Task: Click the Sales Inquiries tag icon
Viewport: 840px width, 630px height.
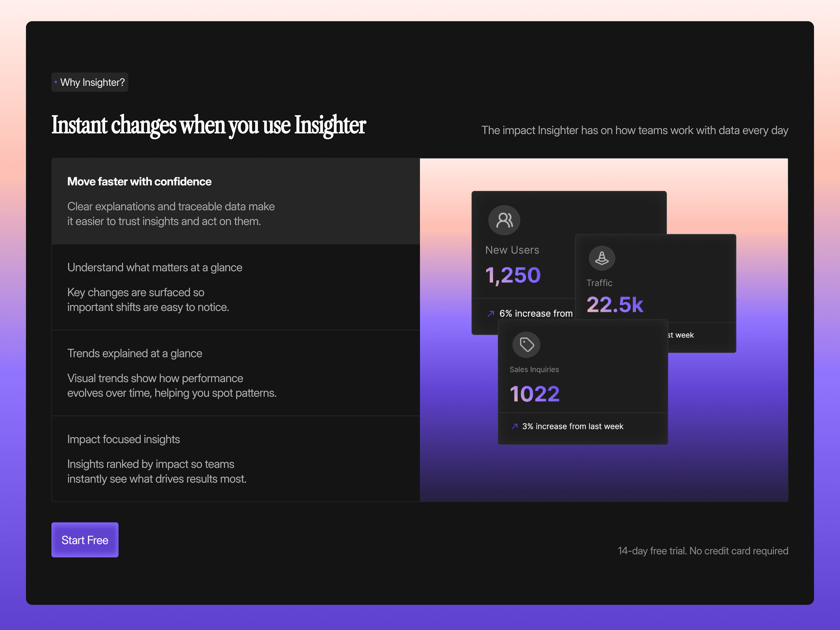Action: point(526,344)
